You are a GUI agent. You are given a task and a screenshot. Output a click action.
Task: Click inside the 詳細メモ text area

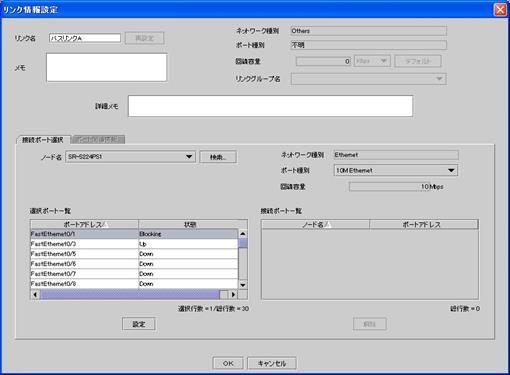coord(270,106)
